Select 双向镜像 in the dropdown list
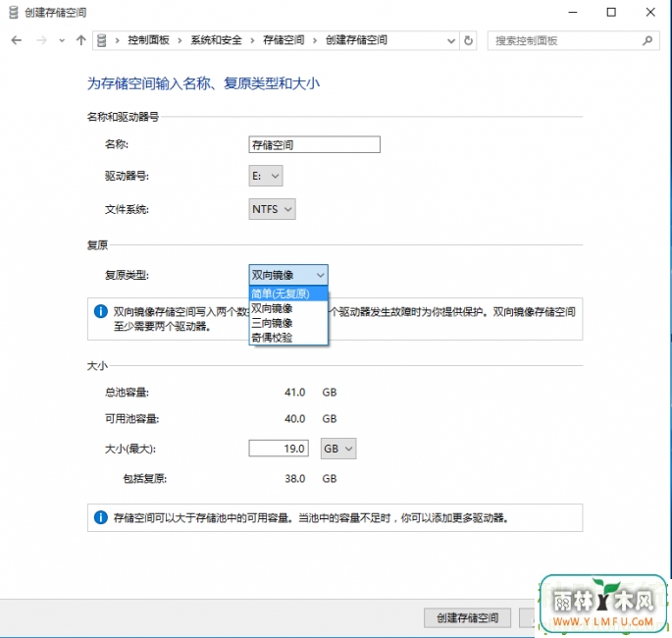The width and height of the screenshot is (672, 638). (288, 308)
